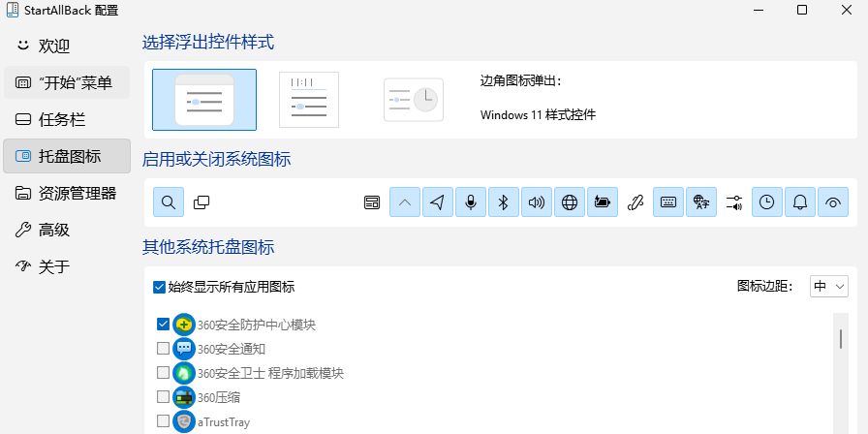
Task: Click the Windows 11 样式控件 text
Action: pyautogui.click(x=538, y=115)
